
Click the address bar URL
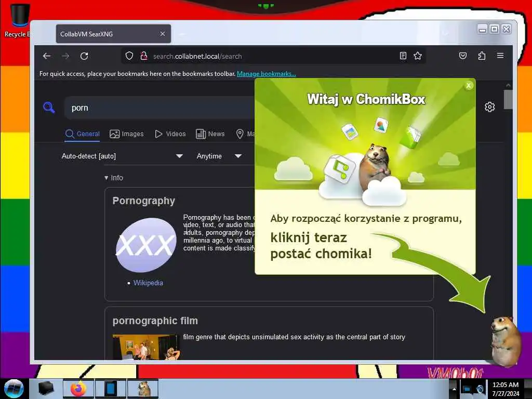coord(197,56)
